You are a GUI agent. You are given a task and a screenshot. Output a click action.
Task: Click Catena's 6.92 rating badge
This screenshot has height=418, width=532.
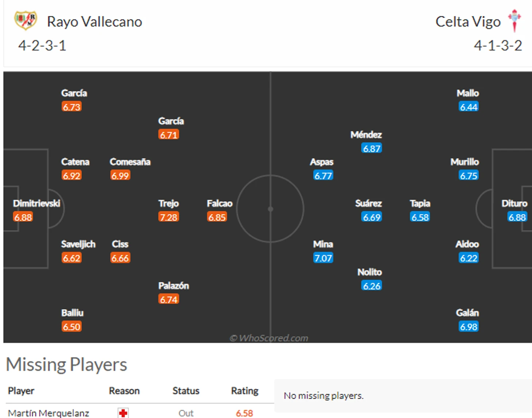(71, 176)
